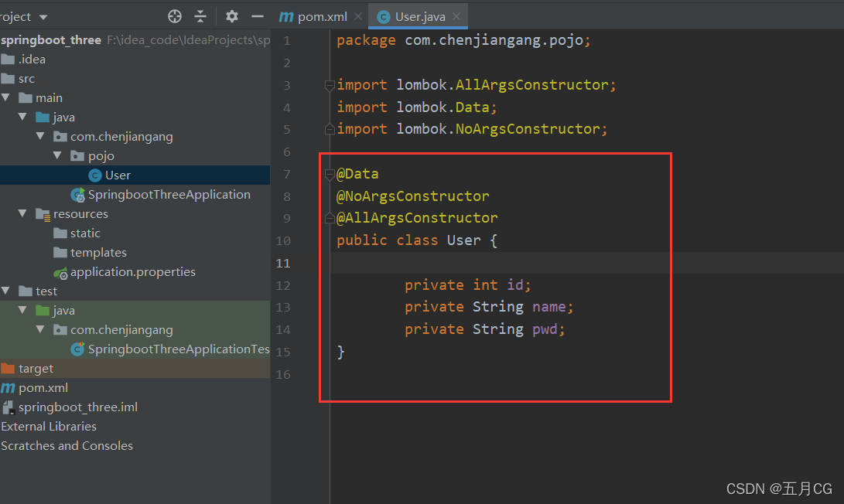The height and width of the screenshot is (504, 844).
Task: Collapse the java folder under test
Action: point(22,310)
